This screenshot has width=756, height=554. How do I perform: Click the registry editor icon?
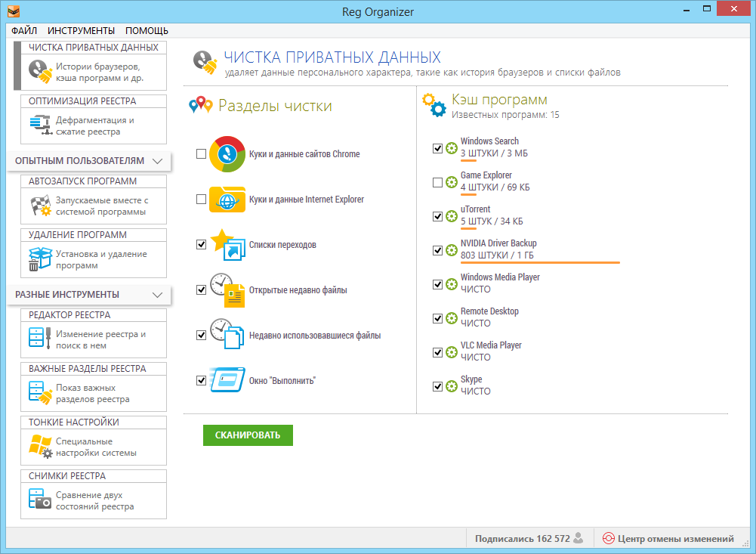(40, 338)
